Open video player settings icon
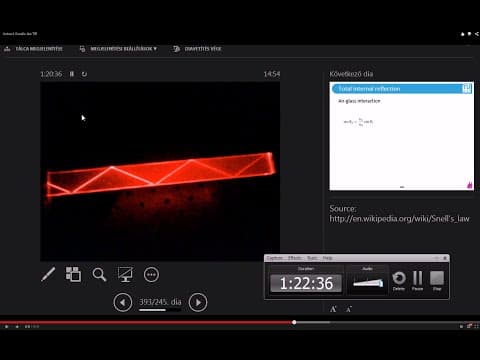 click(x=469, y=326)
